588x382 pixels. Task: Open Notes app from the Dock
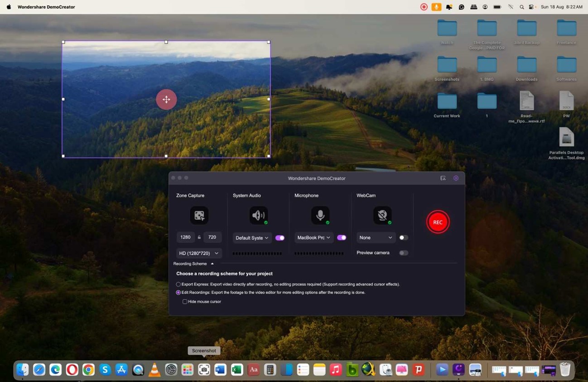pyautogui.click(x=319, y=370)
